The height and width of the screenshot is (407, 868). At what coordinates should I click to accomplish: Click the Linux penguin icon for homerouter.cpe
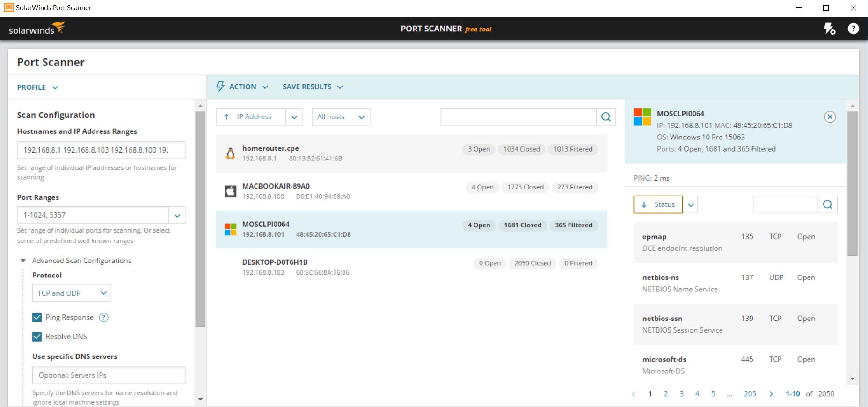pos(230,153)
